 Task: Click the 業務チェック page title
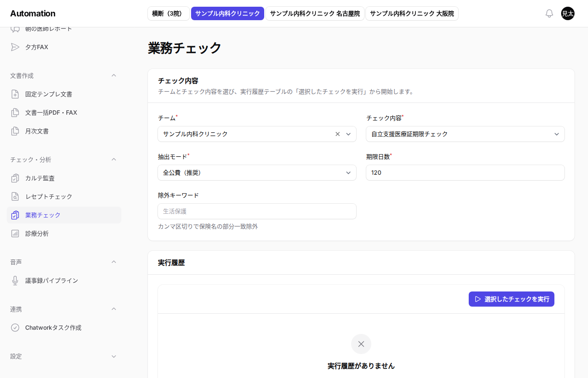tap(184, 48)
